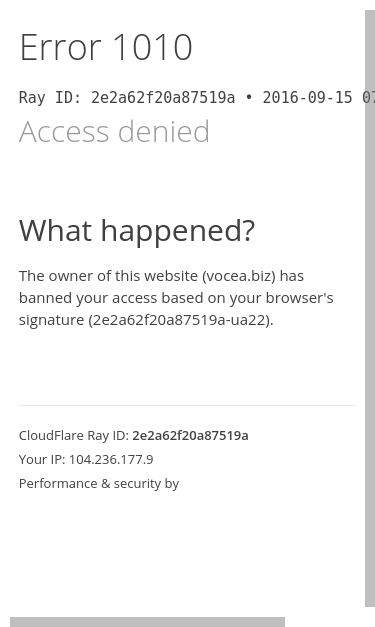Click the browser signature code 2e2a62f20a87519a-ua22
This screenshot has width=375, height=627.
pos(179,320)
